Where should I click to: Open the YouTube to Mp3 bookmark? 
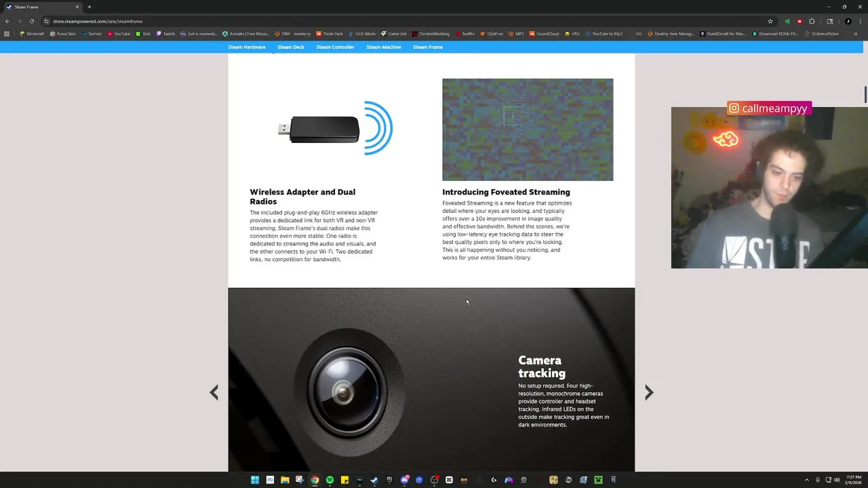[x=604, y=34]
